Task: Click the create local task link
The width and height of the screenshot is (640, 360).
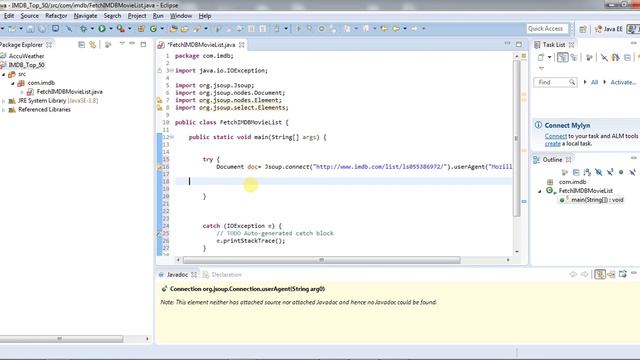Action: [x=552, y=144]
